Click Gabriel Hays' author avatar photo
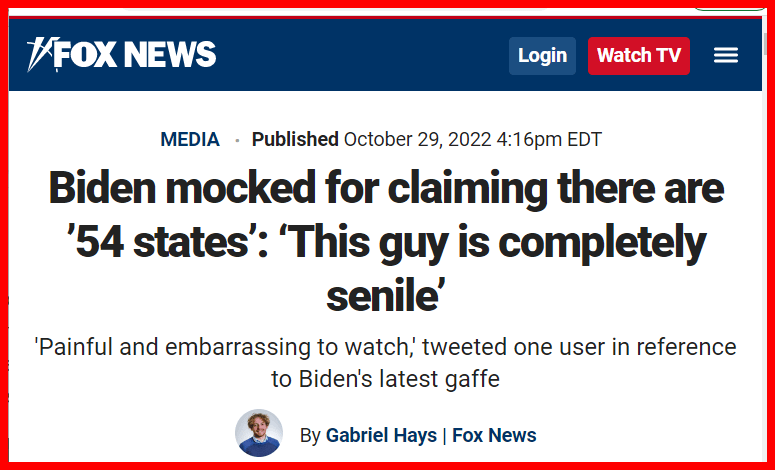The height and width of the screenshot is (470, 775). (x=259, y=433)
